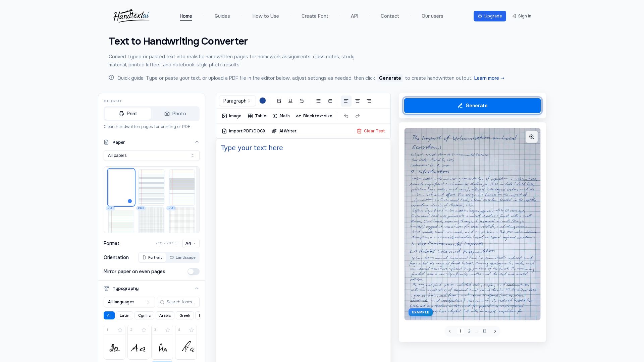Click the Search fonts field

click(178, 302)
